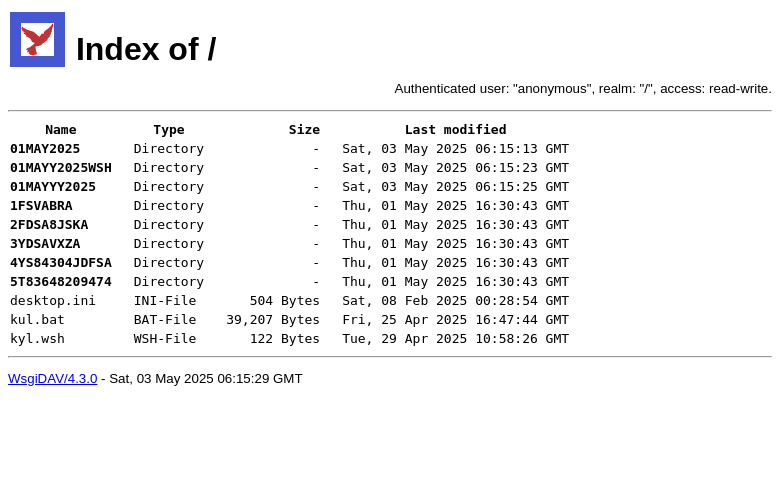Click the date Tue, 29 Apr 2025 10:58:26 GMT

point(455,338)
